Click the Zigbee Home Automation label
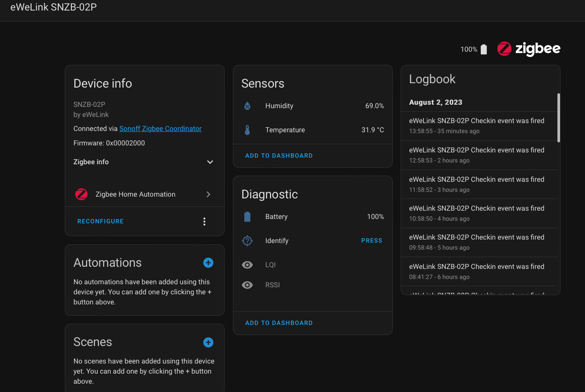The image size is (585, 392). tap(135, 194)
